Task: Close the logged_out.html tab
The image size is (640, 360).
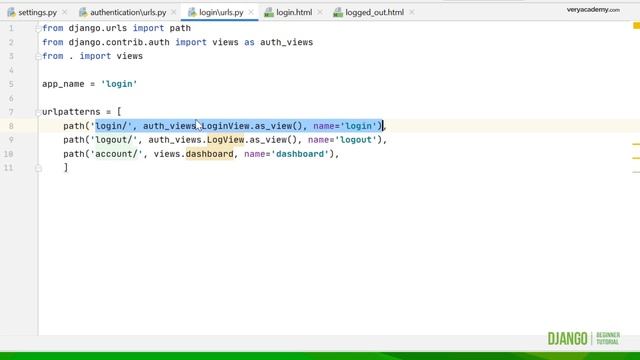Action: point(412,12)
